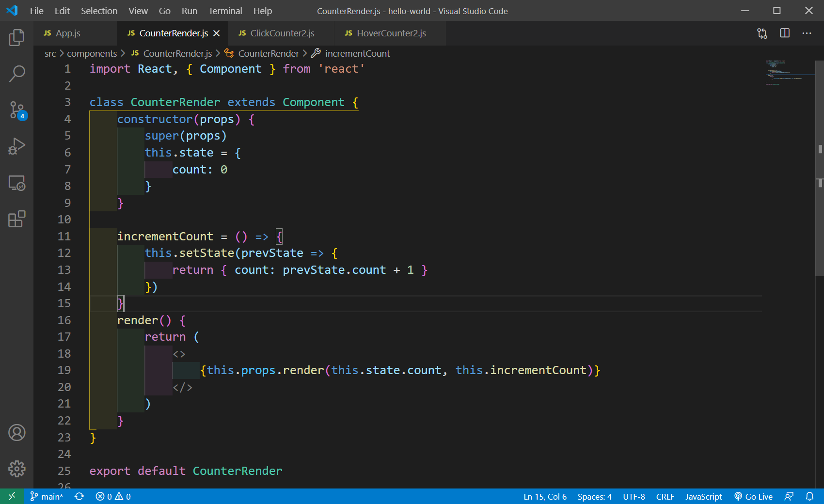
Task: Switch to the HoverCounter2.js tab
Action: click(390, 33)
